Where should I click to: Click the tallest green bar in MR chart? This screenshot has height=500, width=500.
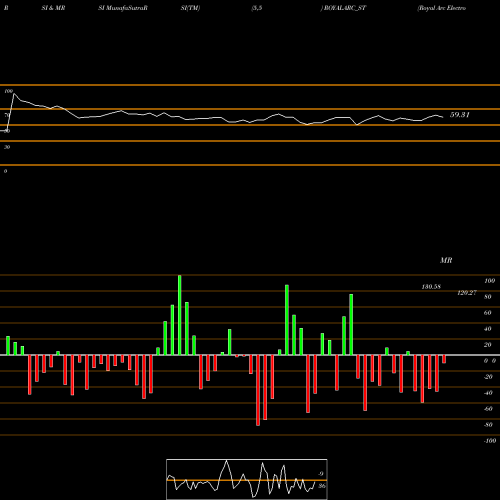tap(180, 315)
